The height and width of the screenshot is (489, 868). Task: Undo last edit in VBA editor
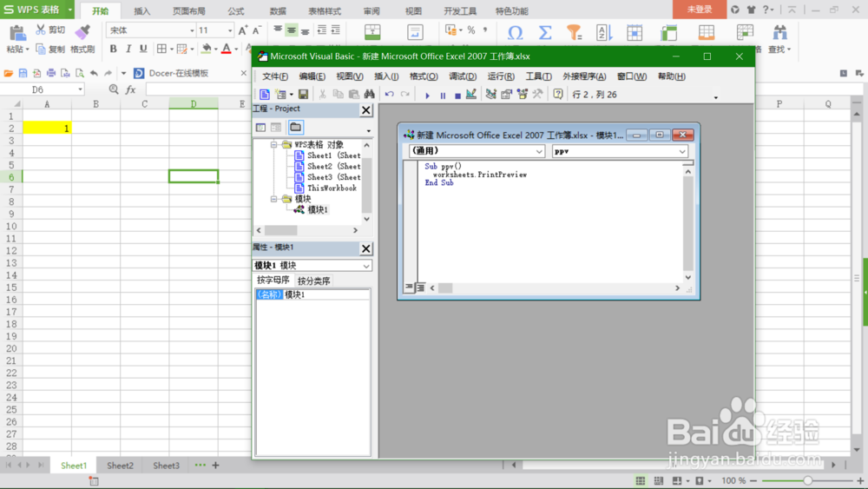[389, 94]
